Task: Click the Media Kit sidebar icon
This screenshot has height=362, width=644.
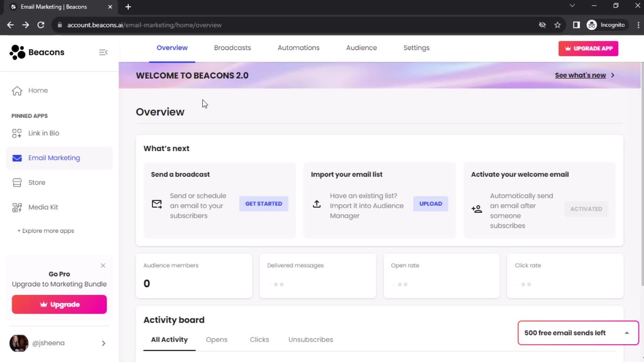Action: click(x=17, y=207)
